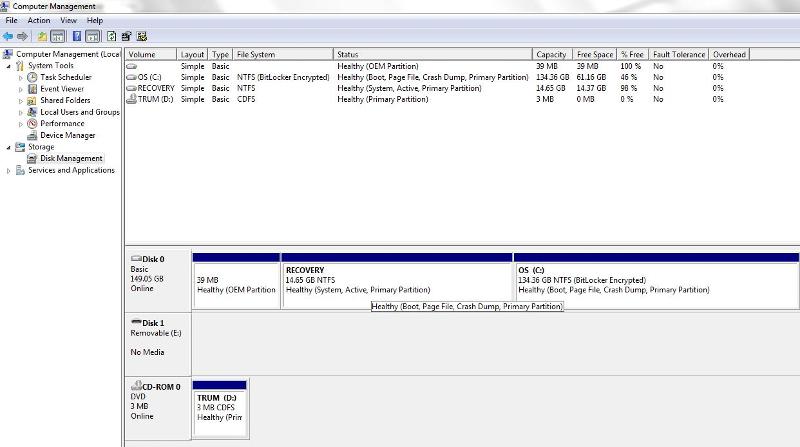Image resolution: width=800 pixels, height=447 pixels.
Task: Select Disk Management in the tree
Action: 71,159
